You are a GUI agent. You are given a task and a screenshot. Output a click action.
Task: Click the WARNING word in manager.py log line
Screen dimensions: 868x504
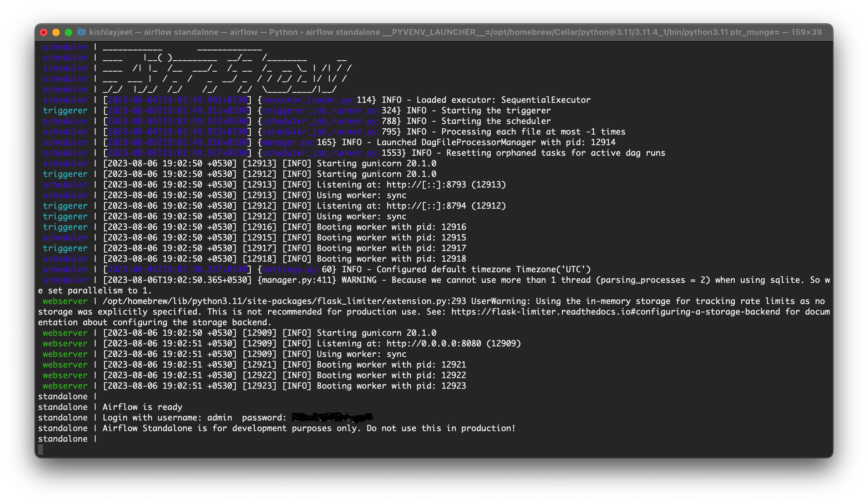click(359, 280)
